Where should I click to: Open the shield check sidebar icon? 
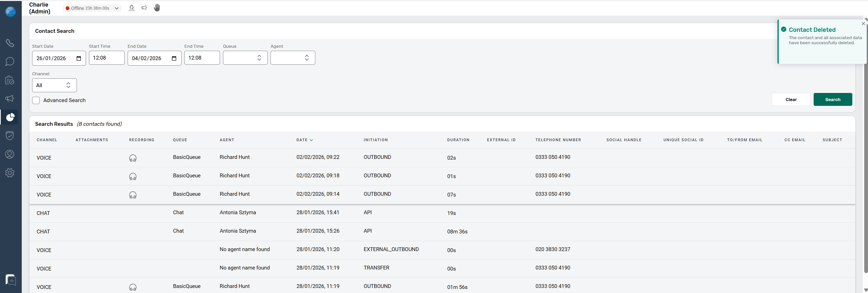tap(10, 135)
